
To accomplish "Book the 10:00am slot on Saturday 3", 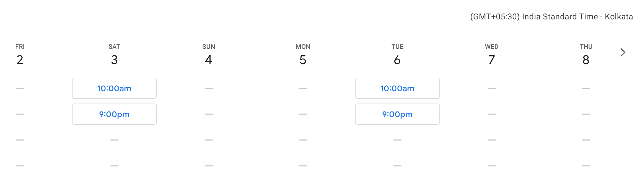I will tap(114, 88).
